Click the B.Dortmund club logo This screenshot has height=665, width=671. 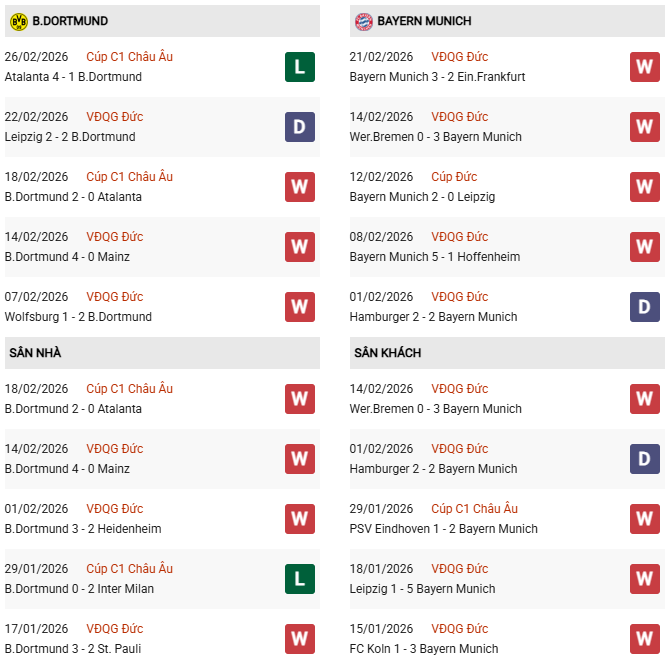(18, 21)
